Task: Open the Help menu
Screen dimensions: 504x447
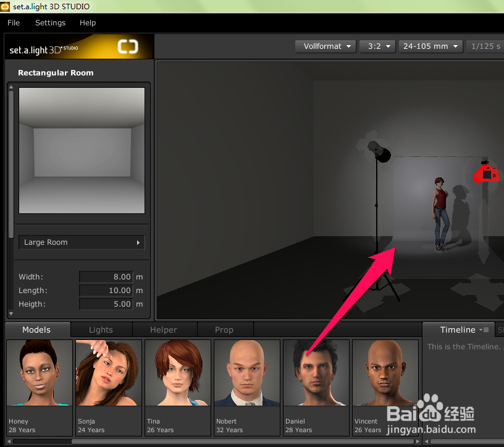Action: 88,23
